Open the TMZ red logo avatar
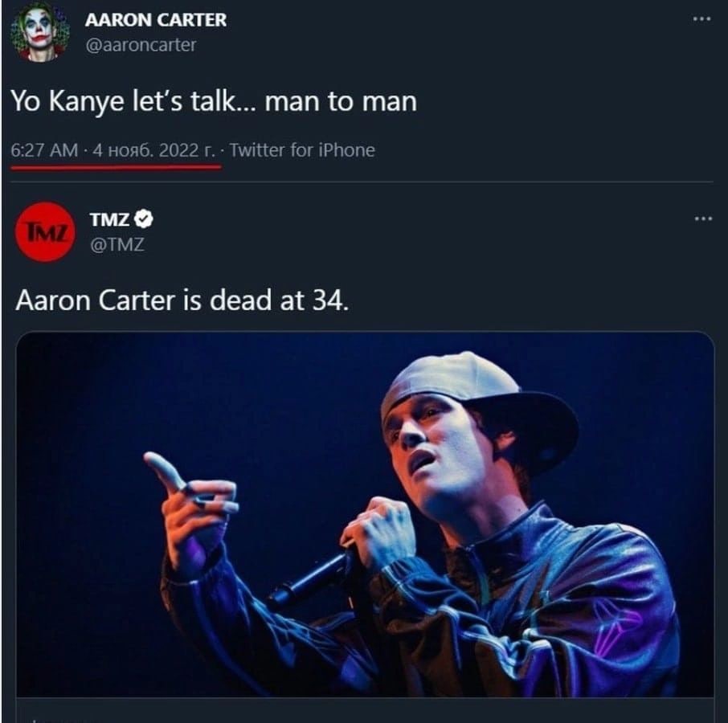This screenshot has height=723, width=728. click(45, 231)
